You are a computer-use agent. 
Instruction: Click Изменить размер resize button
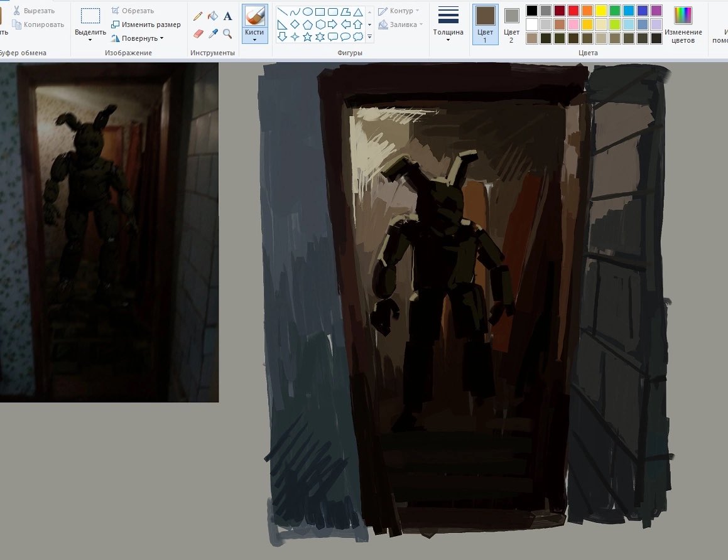point(146,24)
